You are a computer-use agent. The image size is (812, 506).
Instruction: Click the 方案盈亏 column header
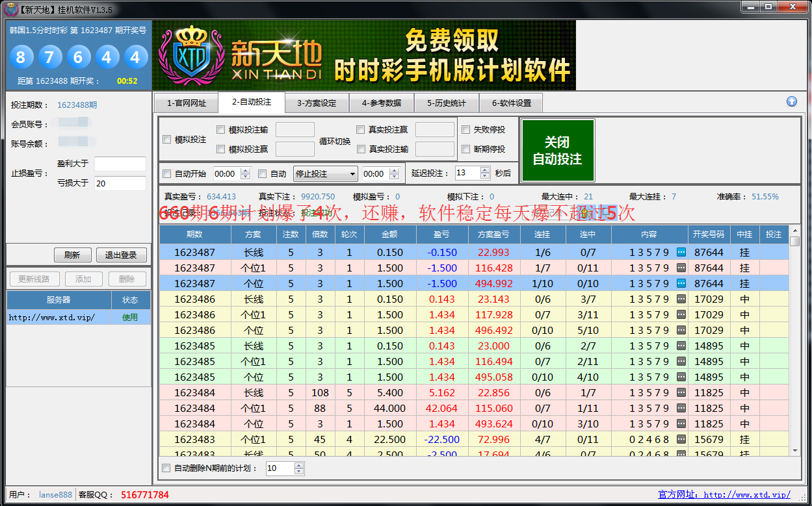(x=494, y=234)
